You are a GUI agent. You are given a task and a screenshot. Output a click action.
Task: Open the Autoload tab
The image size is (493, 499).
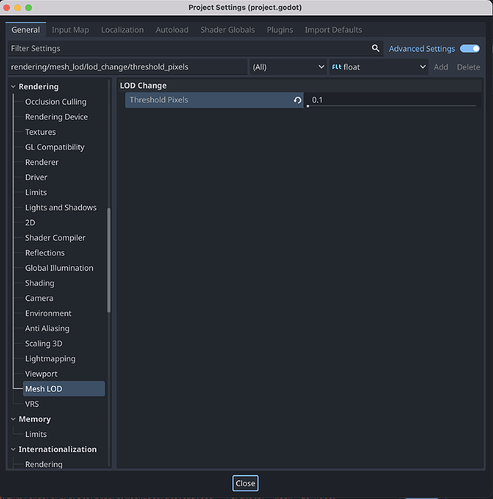(x=172, y=30)
